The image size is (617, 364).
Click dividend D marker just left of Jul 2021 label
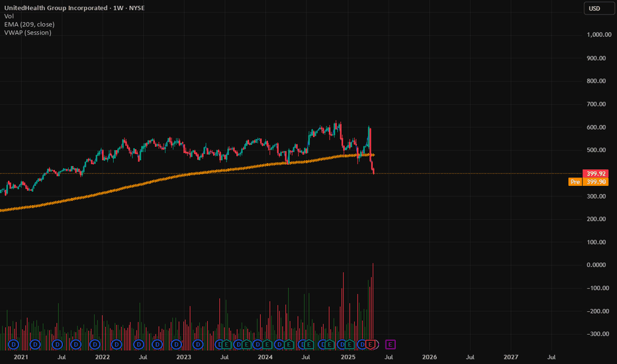[x=57, y=344]
